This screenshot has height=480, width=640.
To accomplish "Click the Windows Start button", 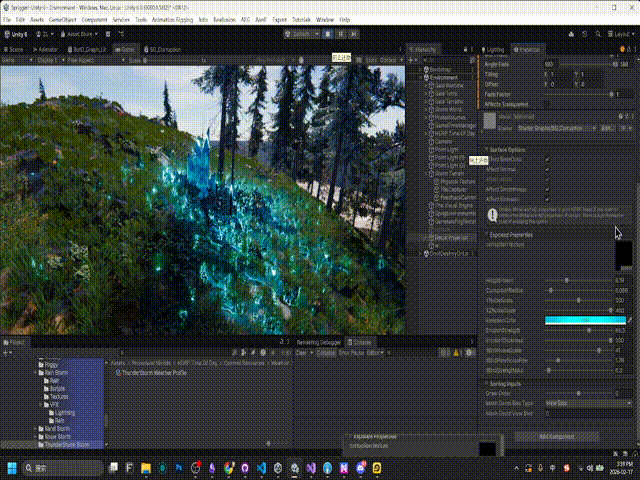I will coord(14,468).
